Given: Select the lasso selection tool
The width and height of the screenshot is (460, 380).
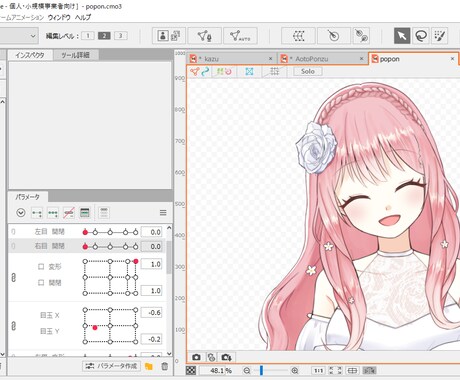Looking at the screenshot, I should [421, 36].
